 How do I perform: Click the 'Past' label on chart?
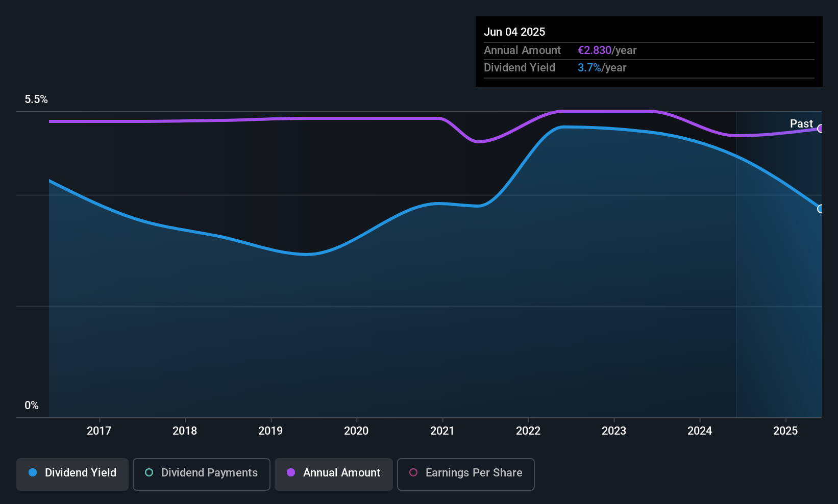point(801,124)
